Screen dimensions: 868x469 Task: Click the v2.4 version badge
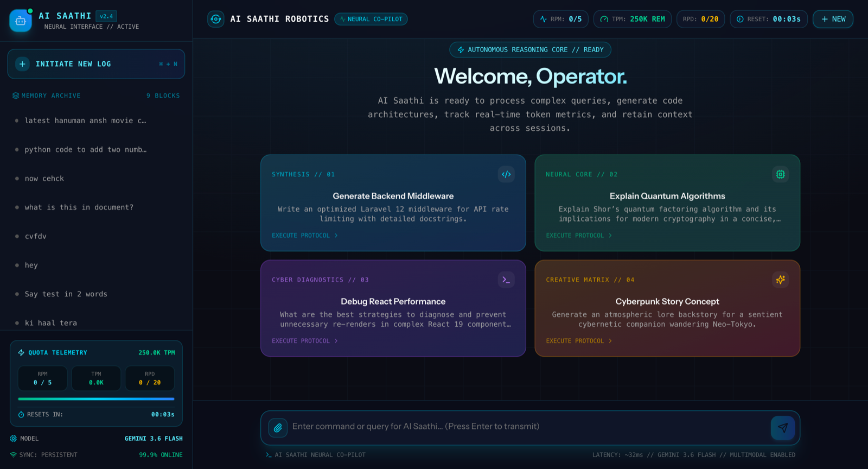(x=106, y=16)
